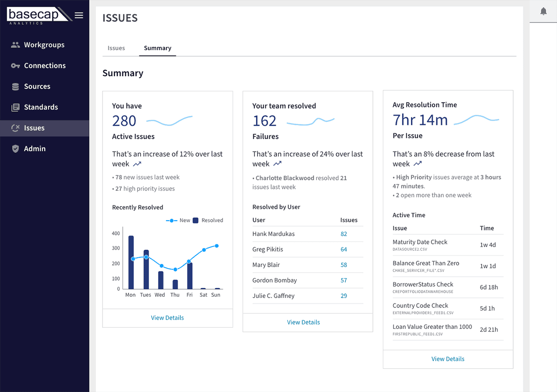Click the 1w 4d time value

point(488,245)
